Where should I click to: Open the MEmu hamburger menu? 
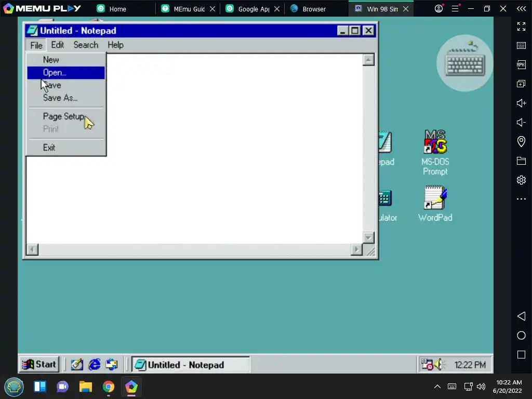click(x=455, y=8)
